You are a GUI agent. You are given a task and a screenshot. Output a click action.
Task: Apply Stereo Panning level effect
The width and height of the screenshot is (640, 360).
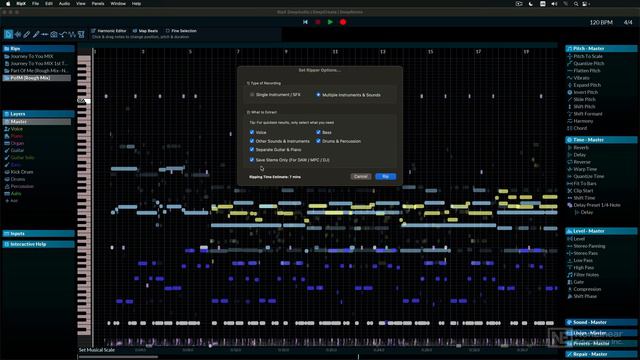589,246
